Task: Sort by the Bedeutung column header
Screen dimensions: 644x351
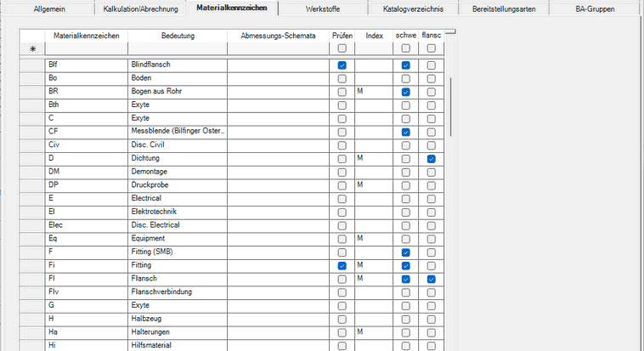Action: [177, 37]
